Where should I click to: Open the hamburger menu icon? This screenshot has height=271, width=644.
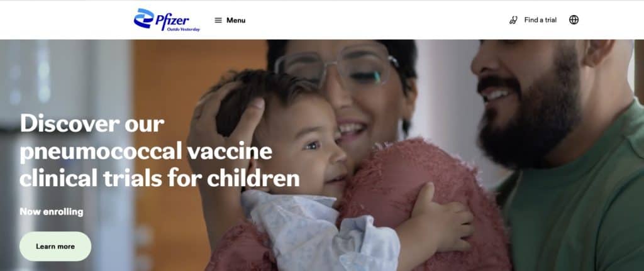tap(218, 20)
